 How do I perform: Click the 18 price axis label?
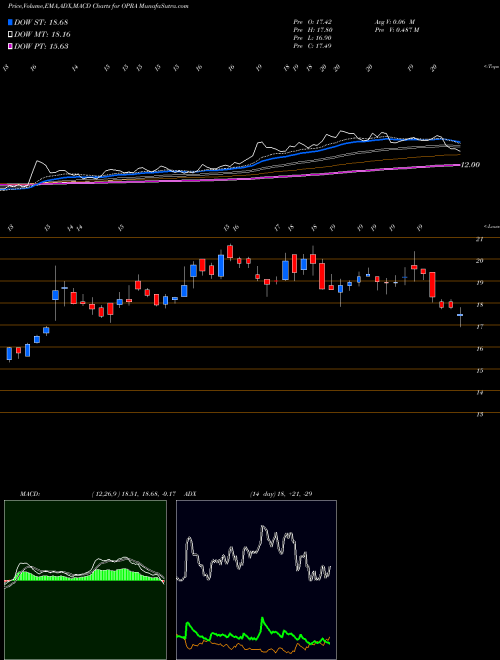click(x=479, y=305)
